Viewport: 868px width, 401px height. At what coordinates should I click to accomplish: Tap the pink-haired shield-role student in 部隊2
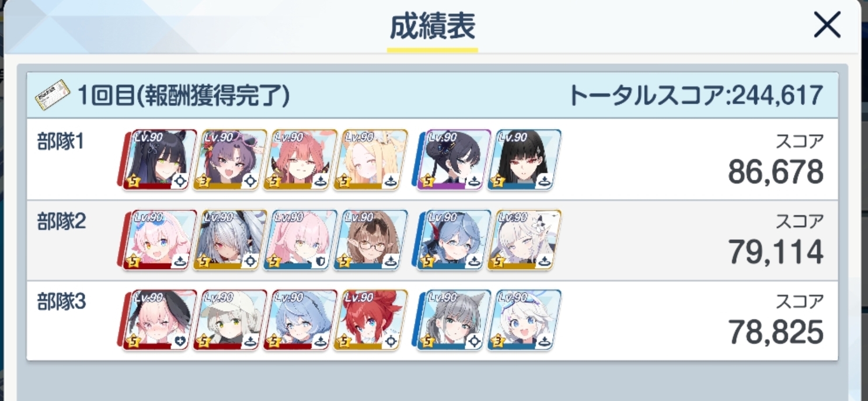300,240
